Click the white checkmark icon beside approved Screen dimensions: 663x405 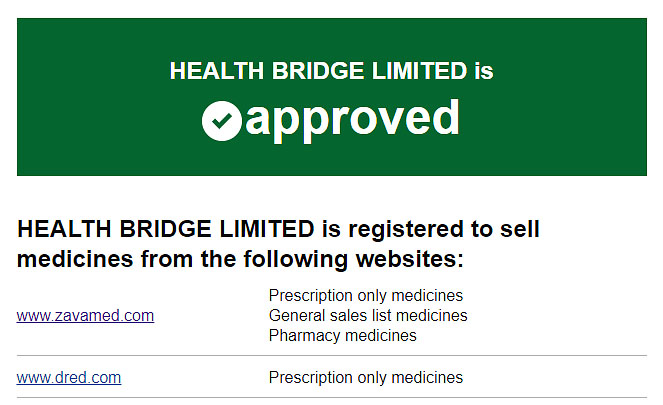pyautogui.click(x=221, y=121)
